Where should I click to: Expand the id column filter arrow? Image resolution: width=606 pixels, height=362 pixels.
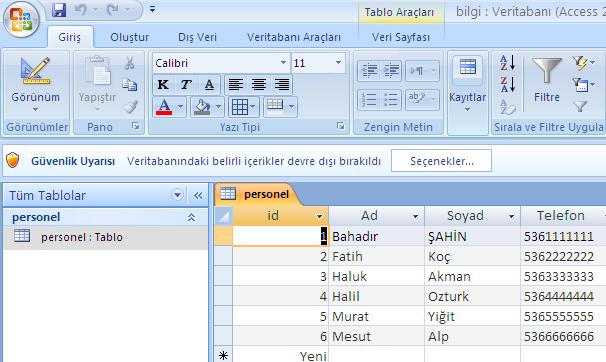[x=319, y=216]
